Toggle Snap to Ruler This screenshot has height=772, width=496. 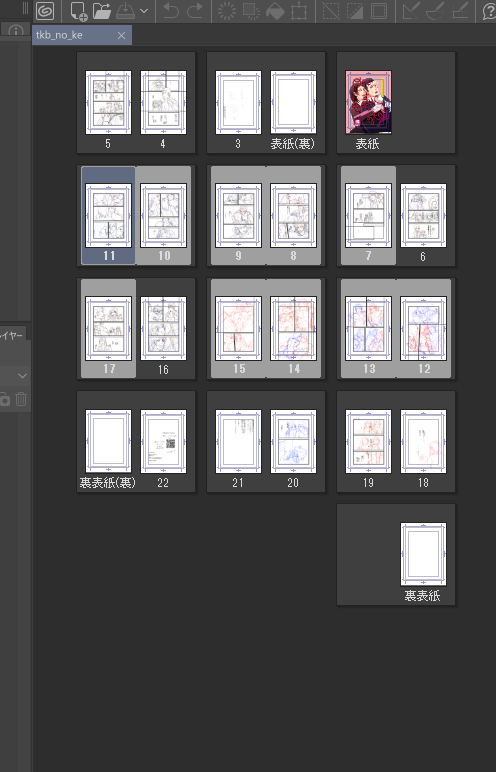411,11
